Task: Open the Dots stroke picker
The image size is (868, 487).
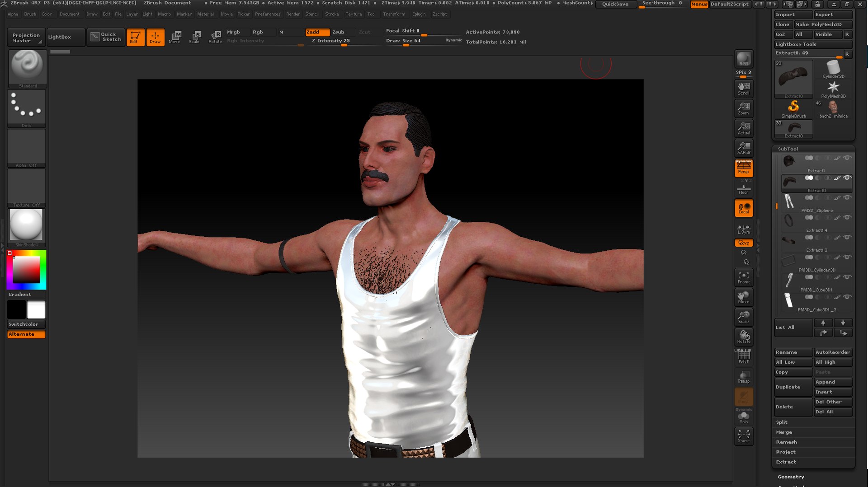Action: click(26, 108)
